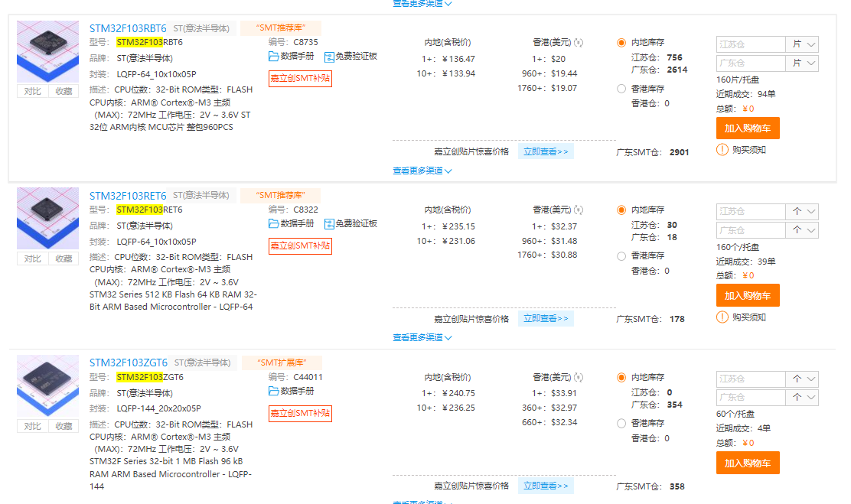Click 加入购物车 for STM32F103ZGT6

click(x=748, y=463)
